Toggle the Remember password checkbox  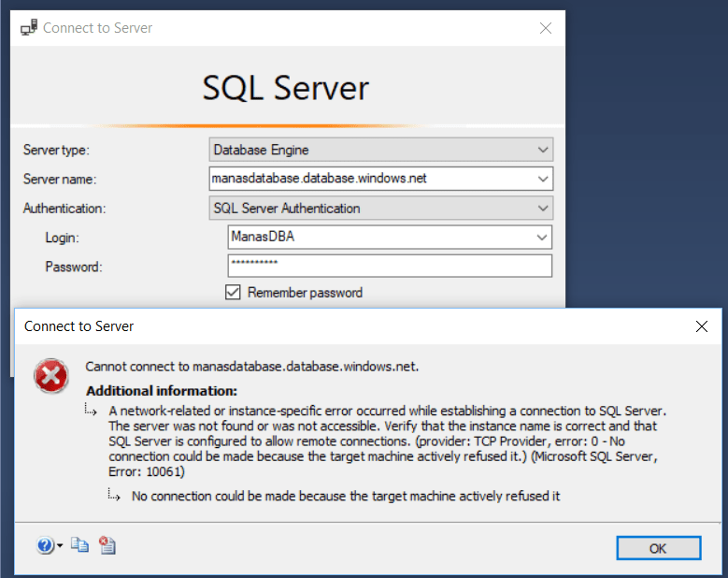click(233, 292)
